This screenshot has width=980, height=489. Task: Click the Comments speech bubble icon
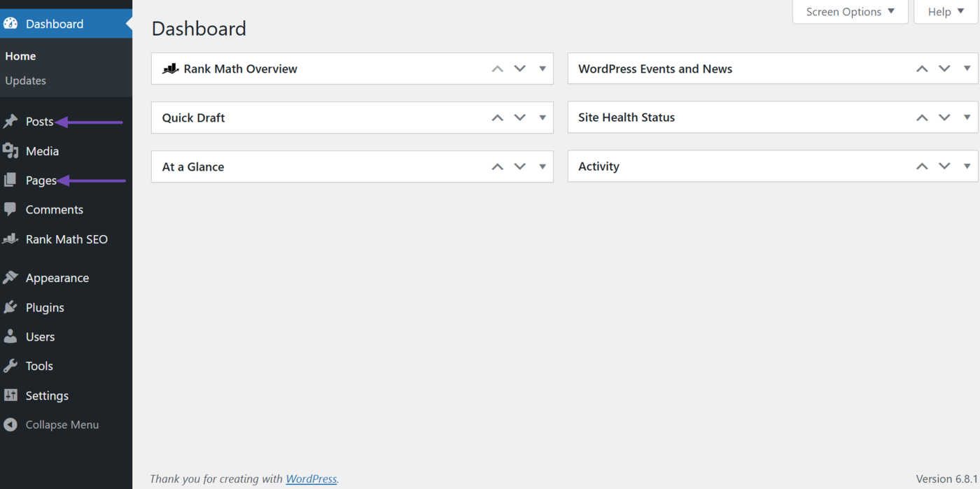(10, 210)
